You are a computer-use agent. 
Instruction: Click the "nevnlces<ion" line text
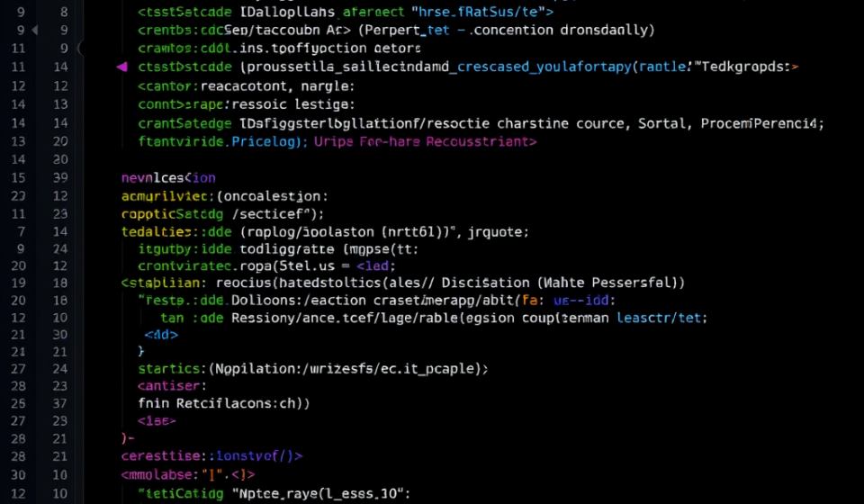168,178
